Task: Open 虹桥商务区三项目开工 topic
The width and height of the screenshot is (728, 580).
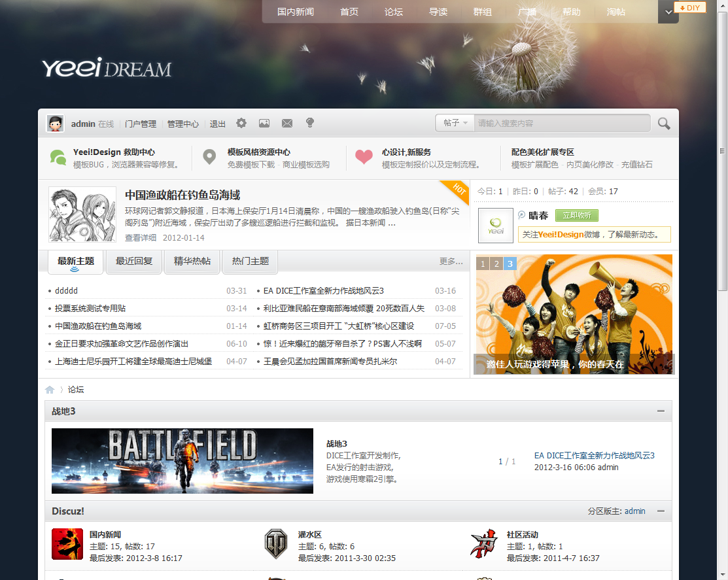Action: [338, 326]
